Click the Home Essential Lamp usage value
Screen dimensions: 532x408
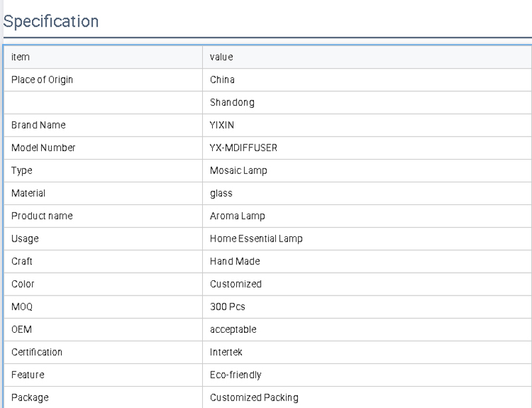coord(256,238)
